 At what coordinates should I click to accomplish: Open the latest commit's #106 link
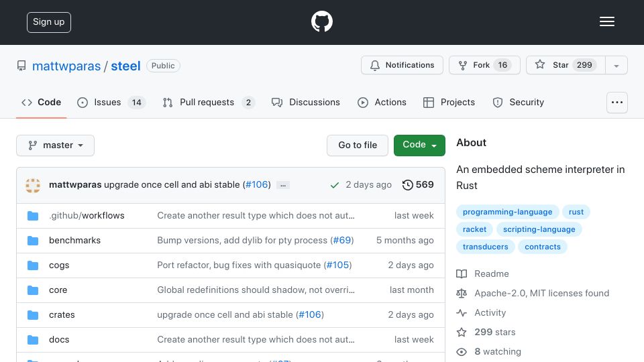pos(257,185)
